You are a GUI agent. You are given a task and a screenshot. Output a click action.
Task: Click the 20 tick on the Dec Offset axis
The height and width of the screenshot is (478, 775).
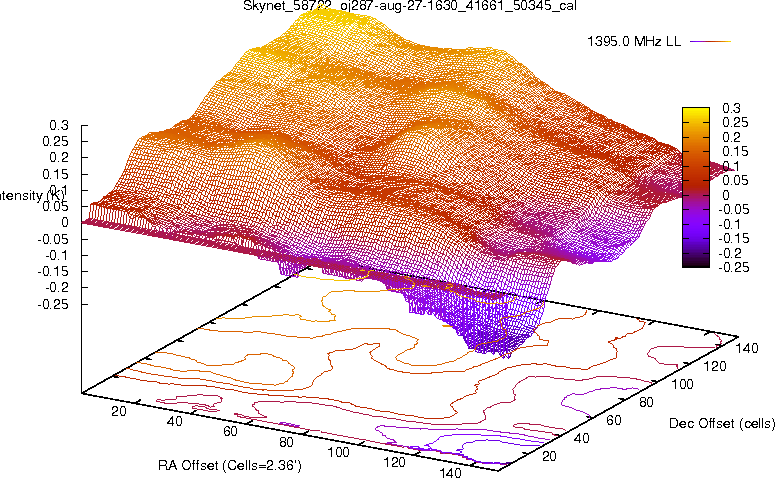coord(549,456)
